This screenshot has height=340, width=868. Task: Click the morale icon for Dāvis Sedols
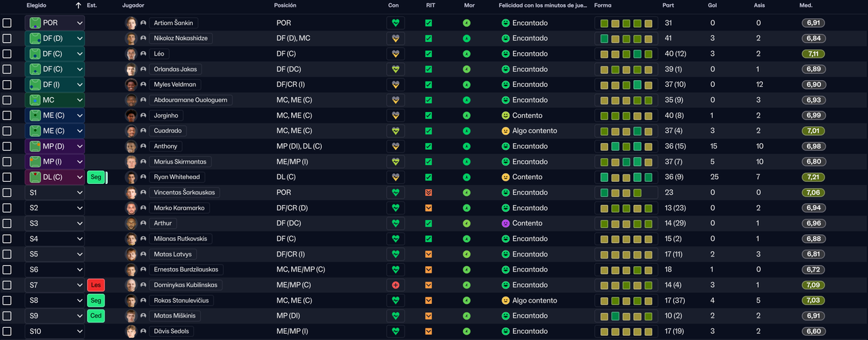point(466,331)
